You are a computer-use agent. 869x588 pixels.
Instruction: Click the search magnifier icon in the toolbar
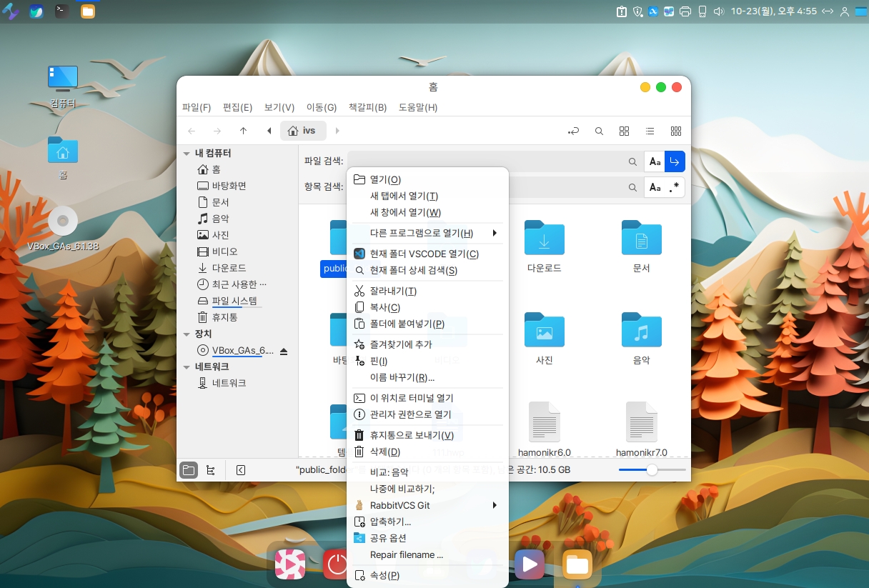(600, 131)
